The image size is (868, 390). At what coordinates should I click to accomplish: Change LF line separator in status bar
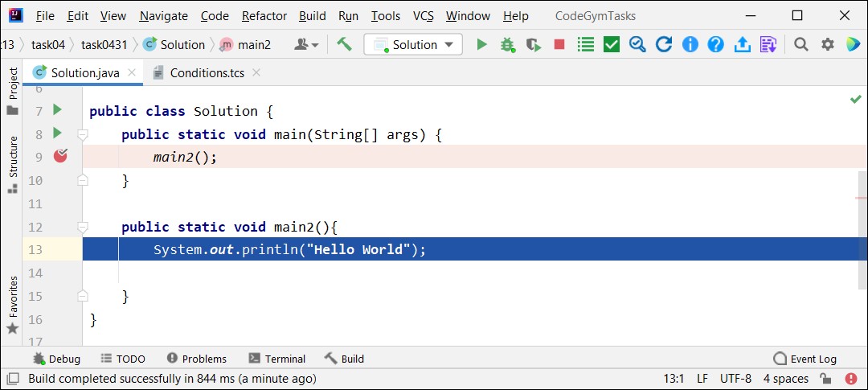702,379
